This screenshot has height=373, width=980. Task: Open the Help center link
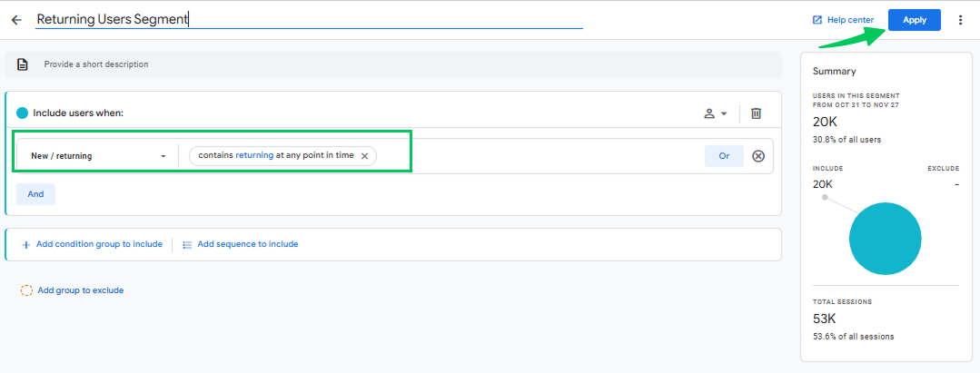(851, 20)
